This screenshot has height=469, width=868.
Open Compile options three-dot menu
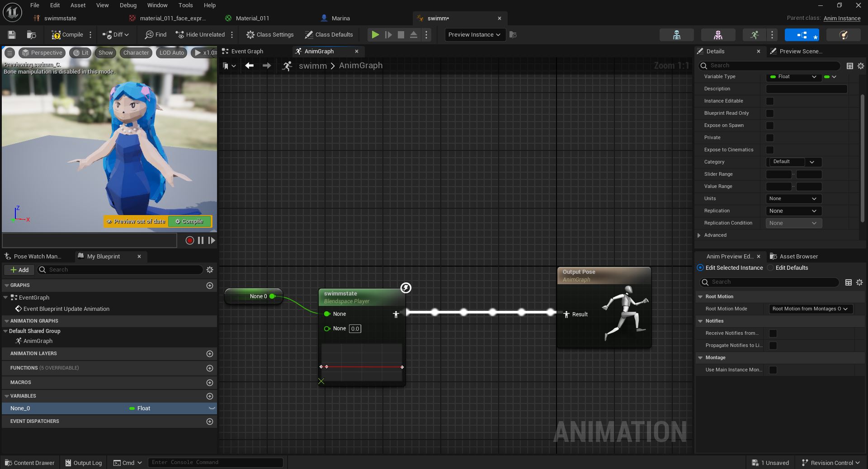[90, 35]
